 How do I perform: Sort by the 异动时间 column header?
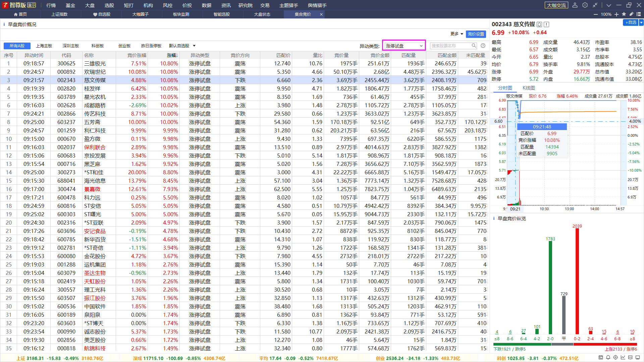click(34, 55)
